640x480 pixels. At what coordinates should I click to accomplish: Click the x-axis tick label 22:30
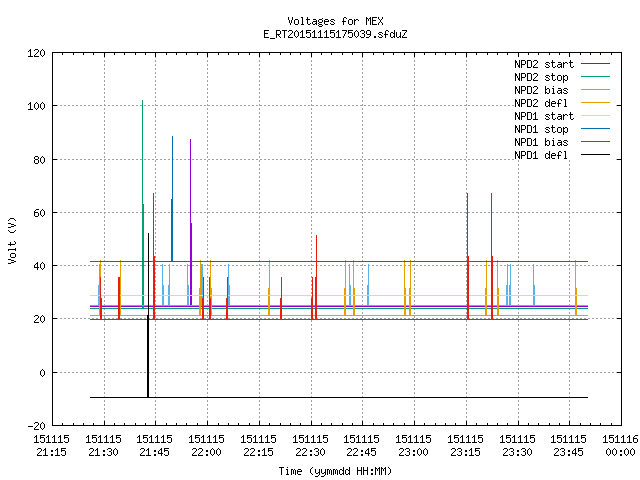[310, 453]
